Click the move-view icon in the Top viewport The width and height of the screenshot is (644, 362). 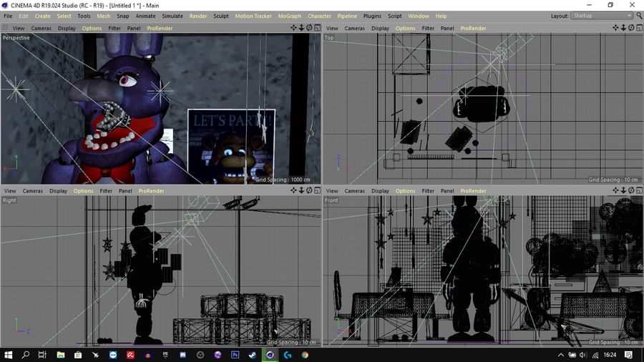[615, 28]
